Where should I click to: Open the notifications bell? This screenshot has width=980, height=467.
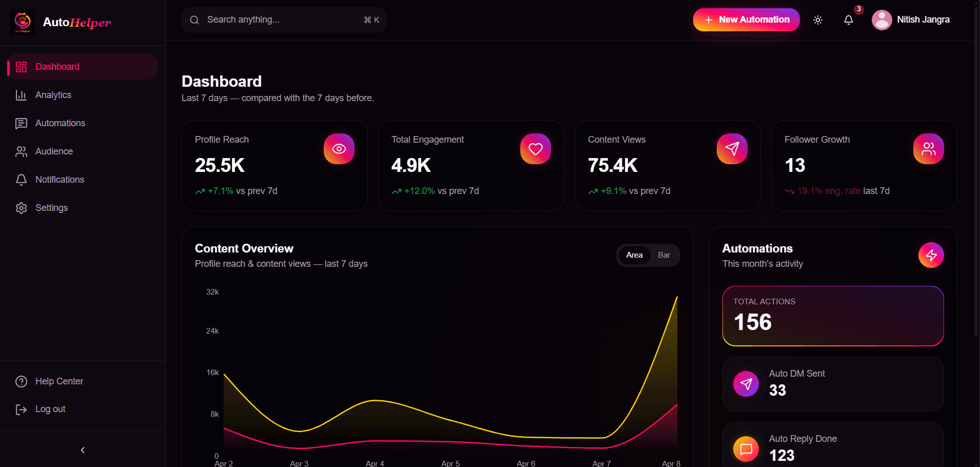(849, 20)
